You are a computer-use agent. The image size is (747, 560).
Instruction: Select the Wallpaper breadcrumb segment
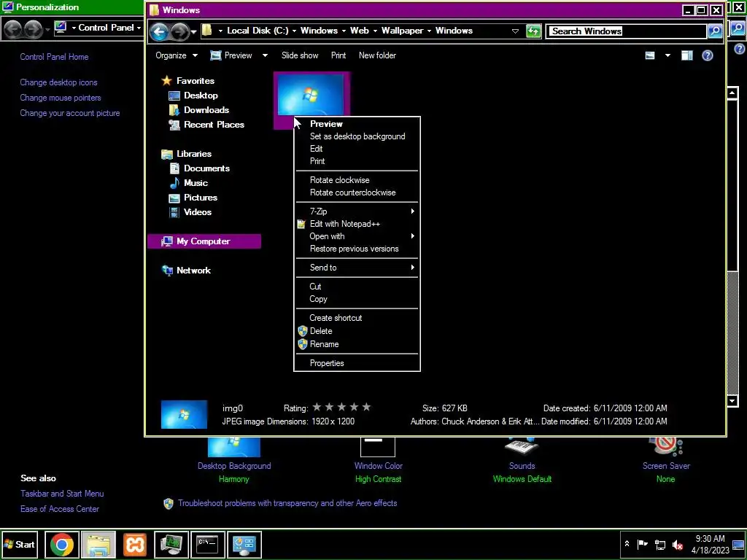coord(402,31)
